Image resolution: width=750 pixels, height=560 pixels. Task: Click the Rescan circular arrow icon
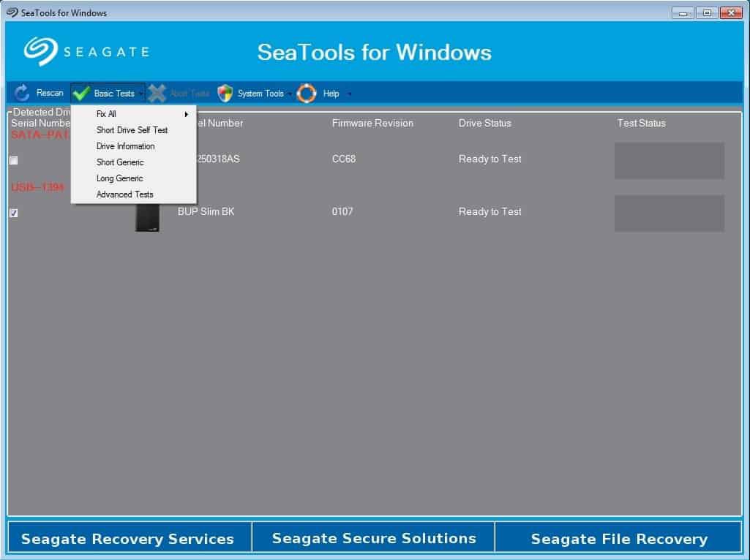click(22, 93)
